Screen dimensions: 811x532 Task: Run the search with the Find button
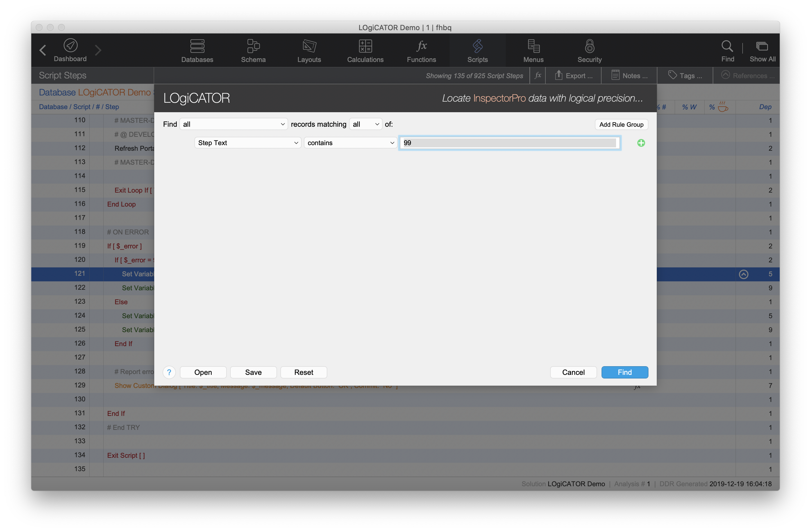pos(625,372)
